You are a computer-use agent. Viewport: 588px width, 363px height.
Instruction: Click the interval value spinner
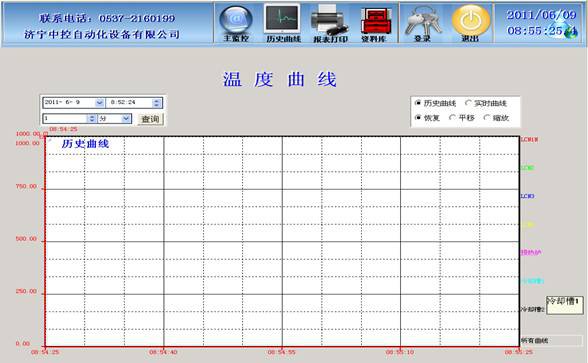click(x=91, y=118)
